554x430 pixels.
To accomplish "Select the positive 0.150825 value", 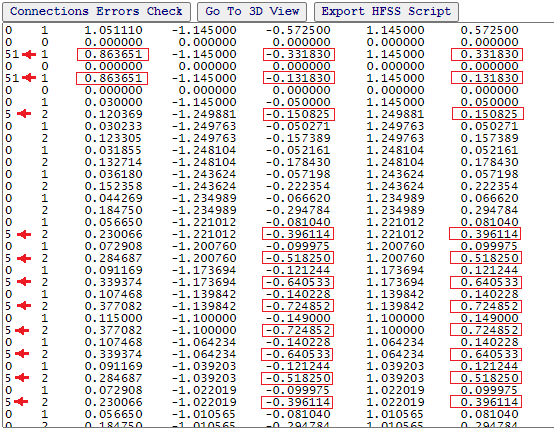I will (489, 114).
